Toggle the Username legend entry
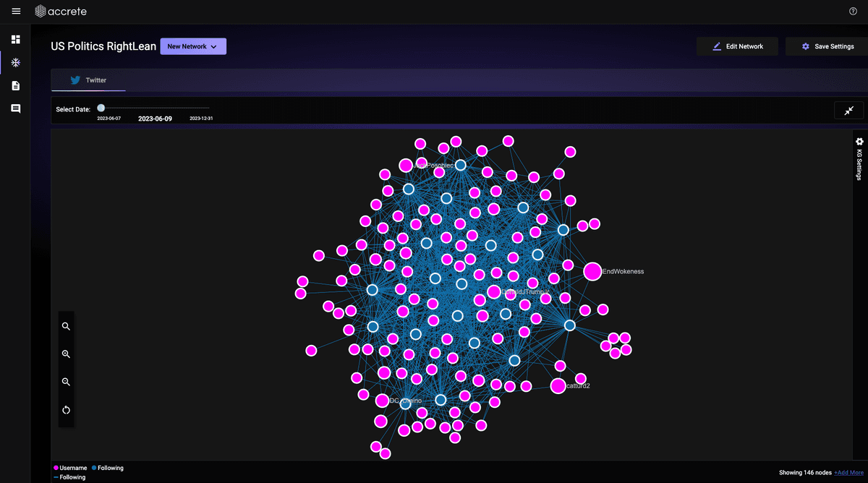This screenshot has height=483, width=868. [71, 468]
